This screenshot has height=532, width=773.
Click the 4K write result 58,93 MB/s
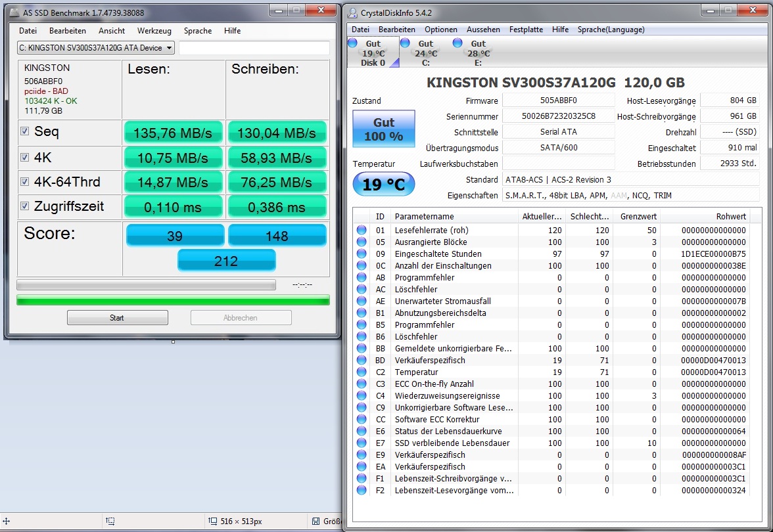click(x=276, y=158)
